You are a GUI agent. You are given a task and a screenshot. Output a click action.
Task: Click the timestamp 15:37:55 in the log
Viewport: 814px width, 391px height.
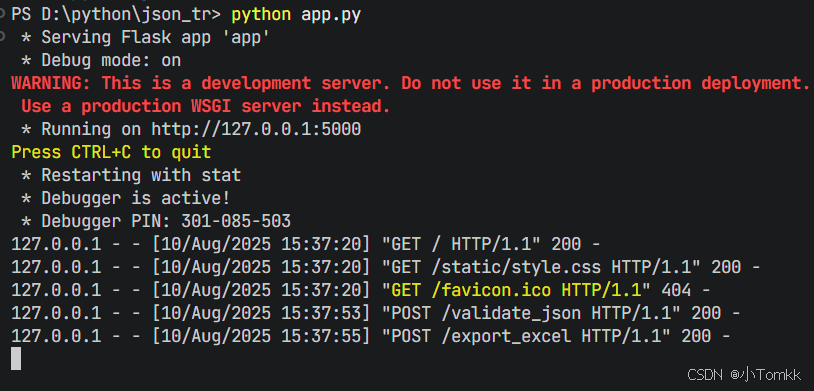(321, 336)
